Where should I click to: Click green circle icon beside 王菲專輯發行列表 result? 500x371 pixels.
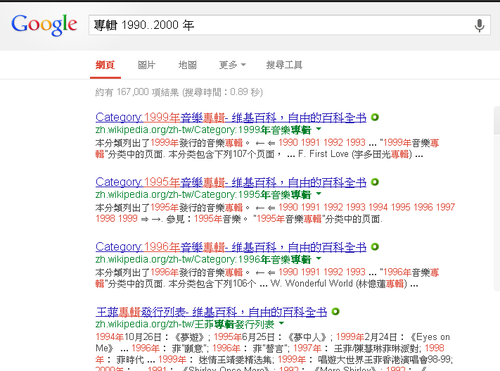(x=336, y=312)
